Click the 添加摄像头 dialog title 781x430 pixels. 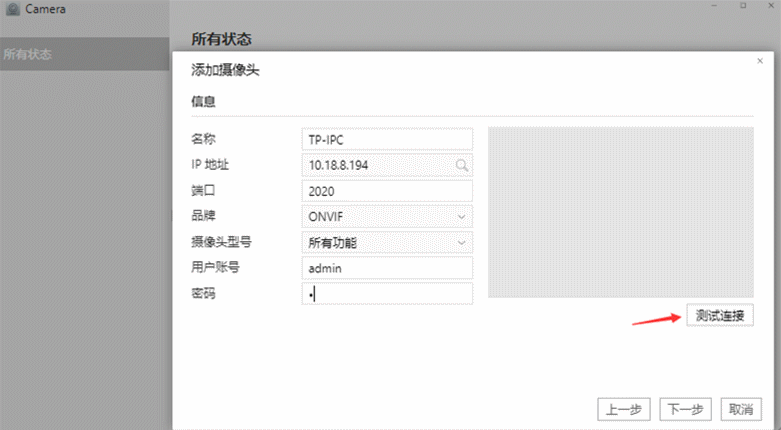(225, 70)
